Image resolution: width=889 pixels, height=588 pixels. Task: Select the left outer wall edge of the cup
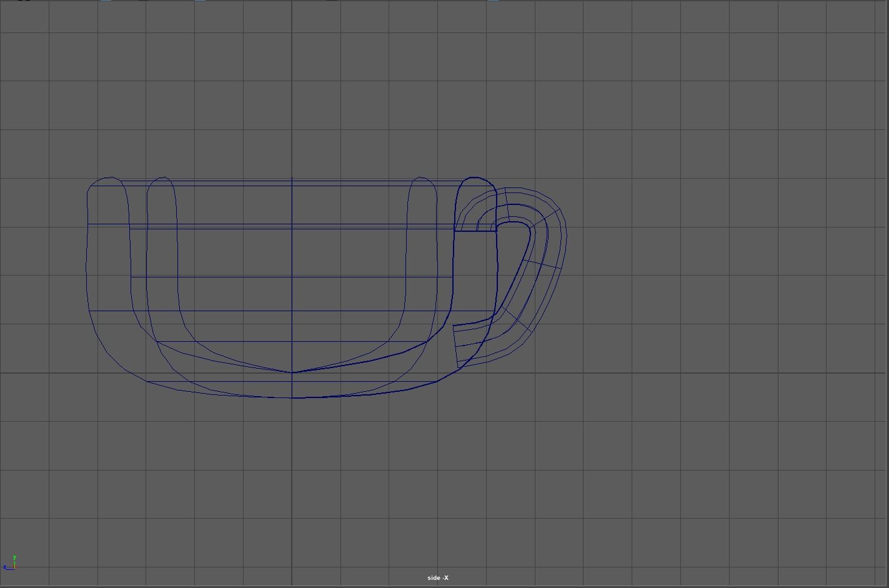(x=86, y=262)
